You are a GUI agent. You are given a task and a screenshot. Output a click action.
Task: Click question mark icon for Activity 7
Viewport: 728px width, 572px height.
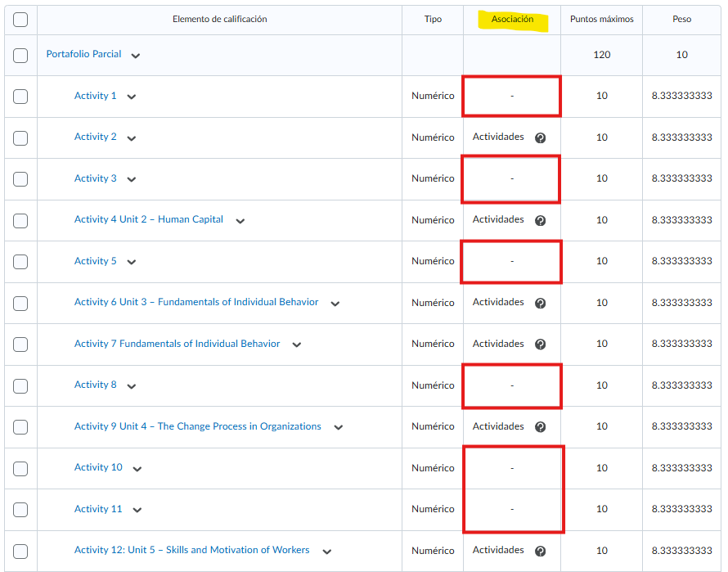[540, 345]
